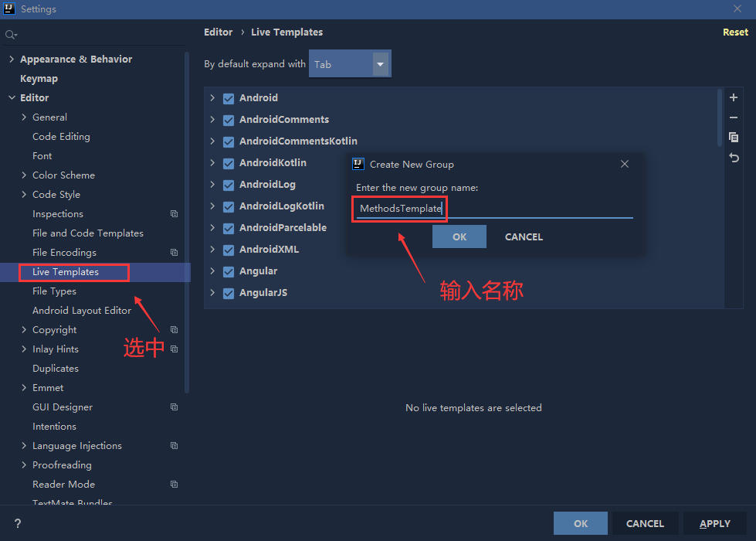Click the IntelliJ logo in Create New Group dialog

pyautogui.click(x=358, y=164)
